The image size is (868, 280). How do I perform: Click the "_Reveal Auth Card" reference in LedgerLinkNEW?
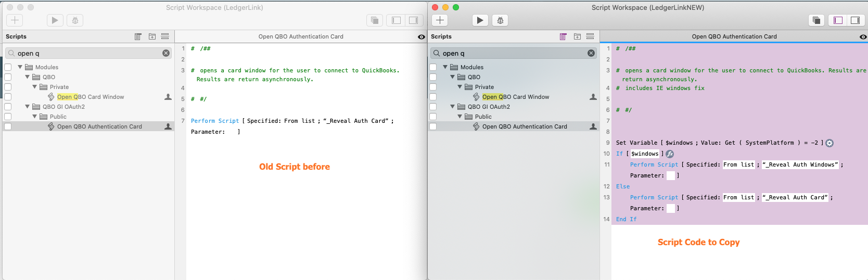795,197
